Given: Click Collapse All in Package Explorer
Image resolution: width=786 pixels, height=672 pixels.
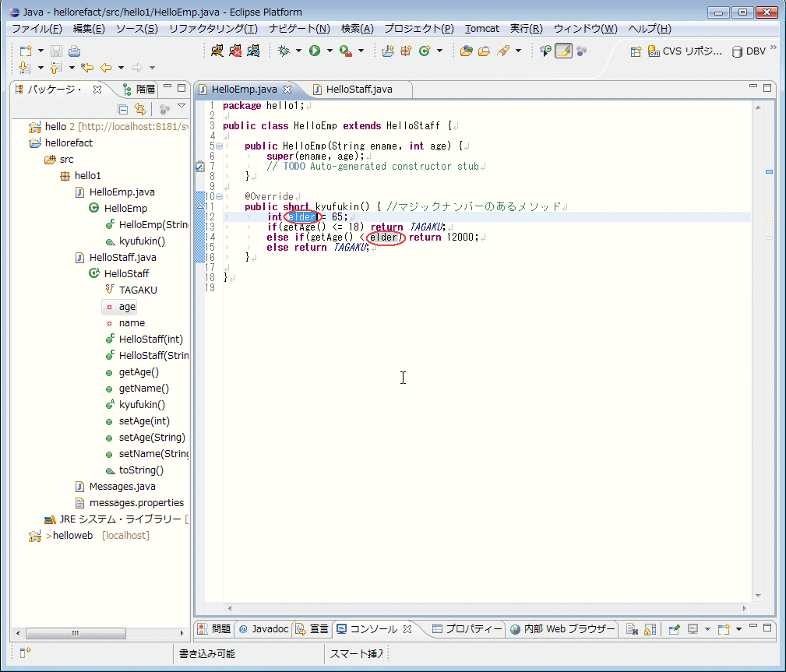Looking at the screenshot, I should pos(122,109).
